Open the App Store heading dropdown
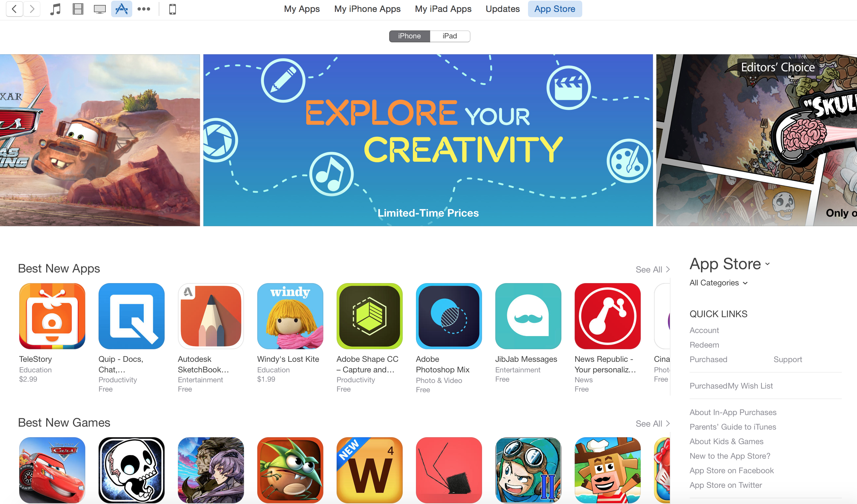Screen dimensions: 857x504 pyautogui.click(x=729, y=264)
